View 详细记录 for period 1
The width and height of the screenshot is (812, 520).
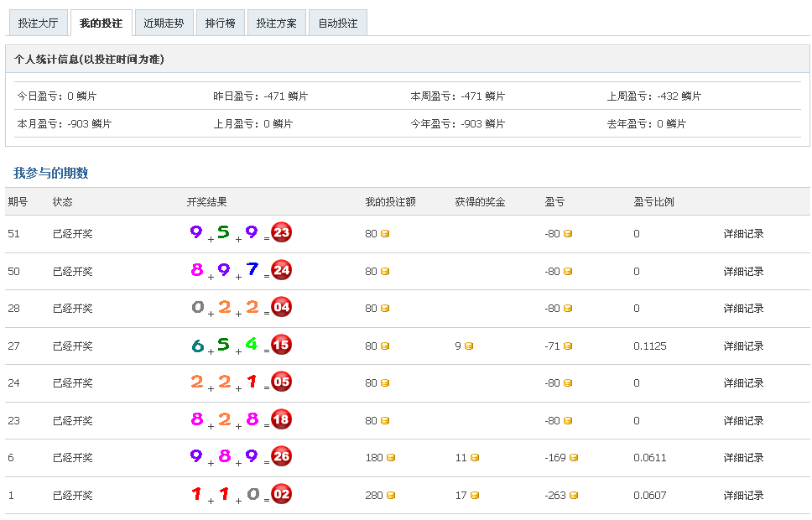click(743, 496)
